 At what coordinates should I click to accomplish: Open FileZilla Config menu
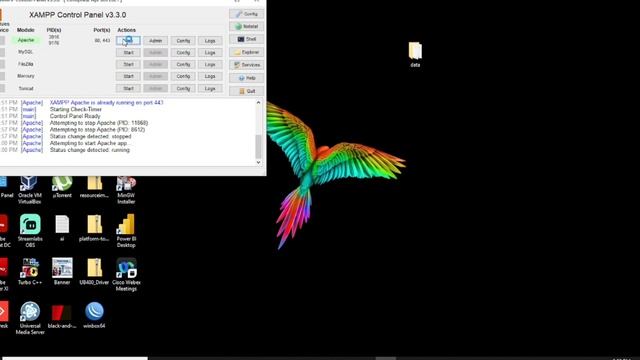pos(183,64)
